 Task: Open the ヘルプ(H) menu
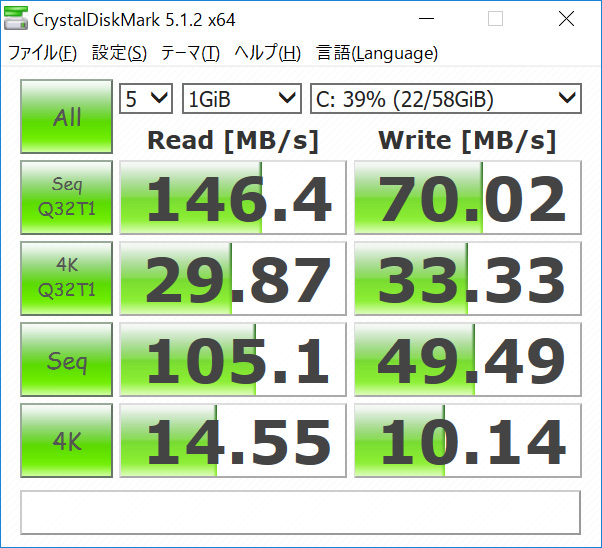pyautogui.click(x=268, y=53)
